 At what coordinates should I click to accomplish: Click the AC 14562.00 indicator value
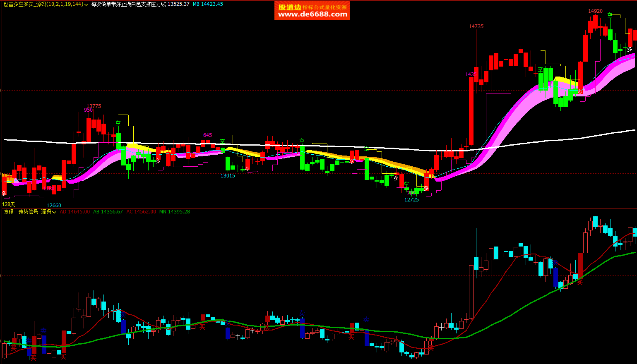point(141,212)
